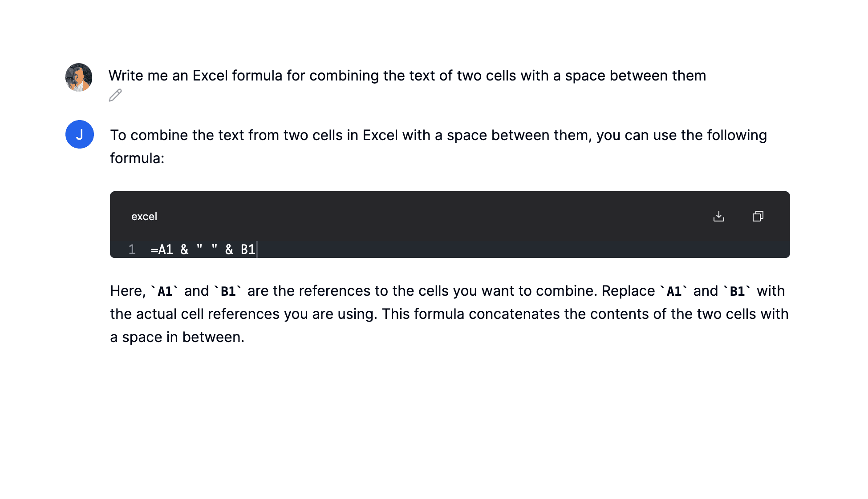Click B1 at the end of the formula

tap(248, 249)
